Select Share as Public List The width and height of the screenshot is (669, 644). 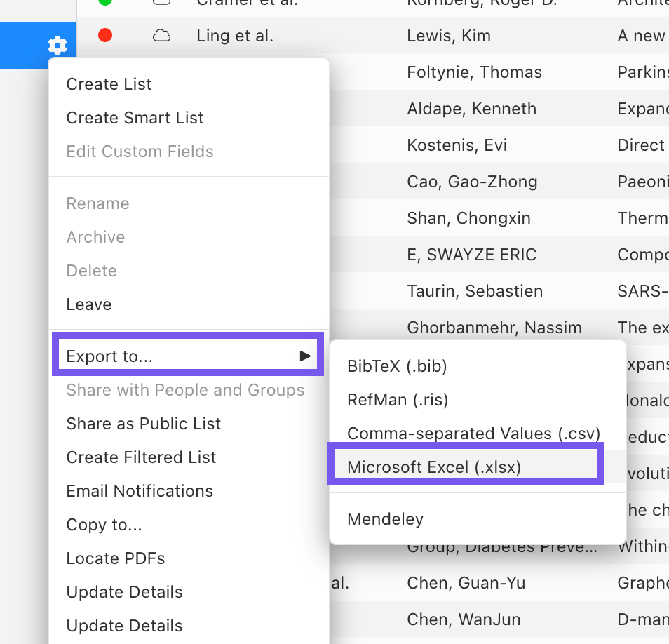point(143,424)
